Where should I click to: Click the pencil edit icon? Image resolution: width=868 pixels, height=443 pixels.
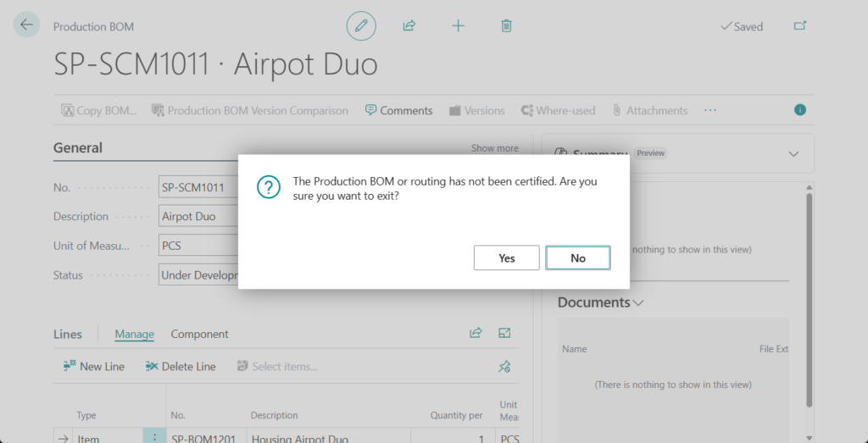361,26
